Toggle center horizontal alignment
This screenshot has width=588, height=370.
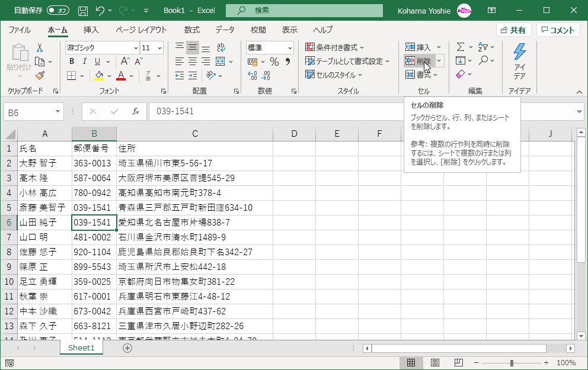point(193,62)
